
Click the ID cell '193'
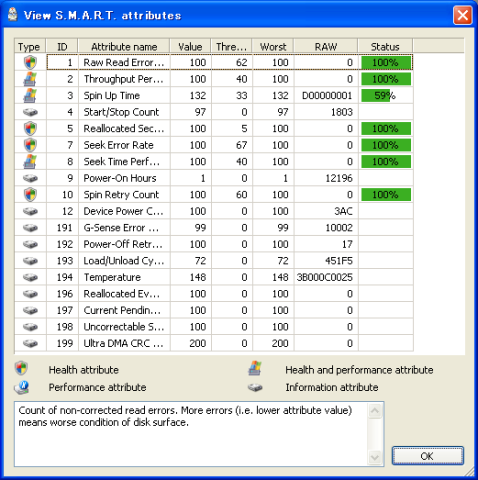pyautogui.click(x=65, y=261)
